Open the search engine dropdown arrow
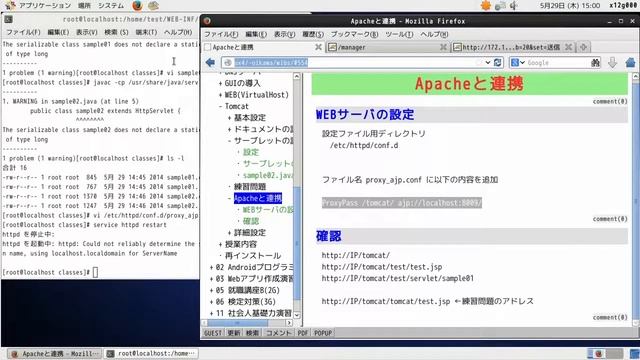Image resolution: width=640 pixels, height=360 pixels. [522, 62]
